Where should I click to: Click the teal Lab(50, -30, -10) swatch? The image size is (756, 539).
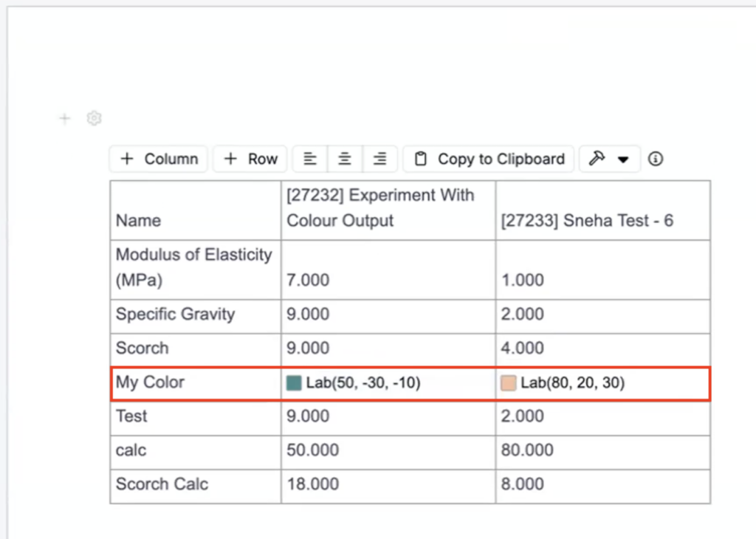pos(294,382)
